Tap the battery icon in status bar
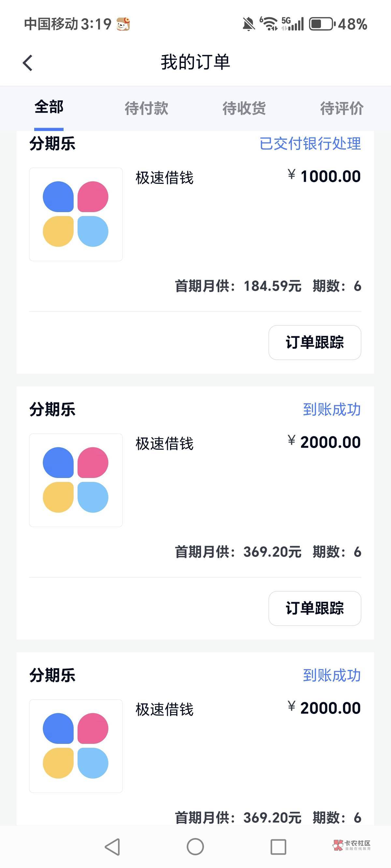 point(322,24)
